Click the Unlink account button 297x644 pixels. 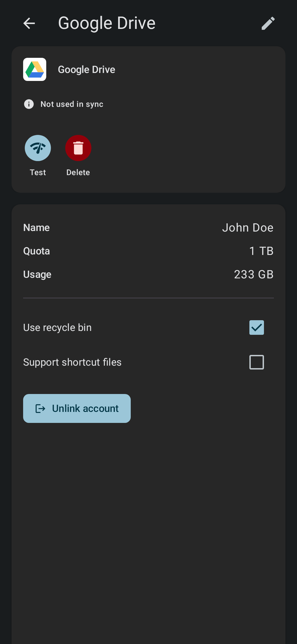77,408
